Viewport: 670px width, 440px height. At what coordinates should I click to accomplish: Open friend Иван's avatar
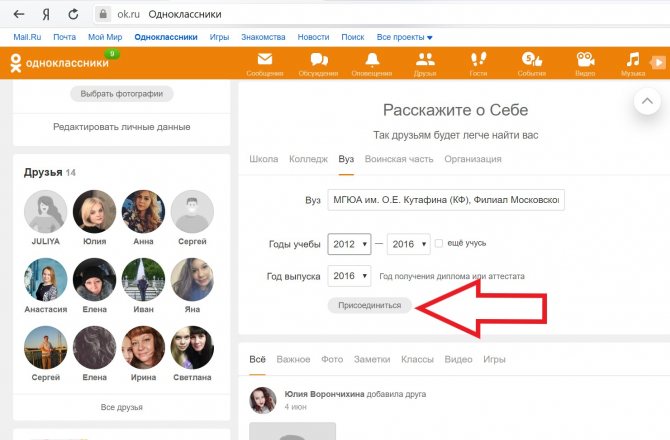click(143, 279)
